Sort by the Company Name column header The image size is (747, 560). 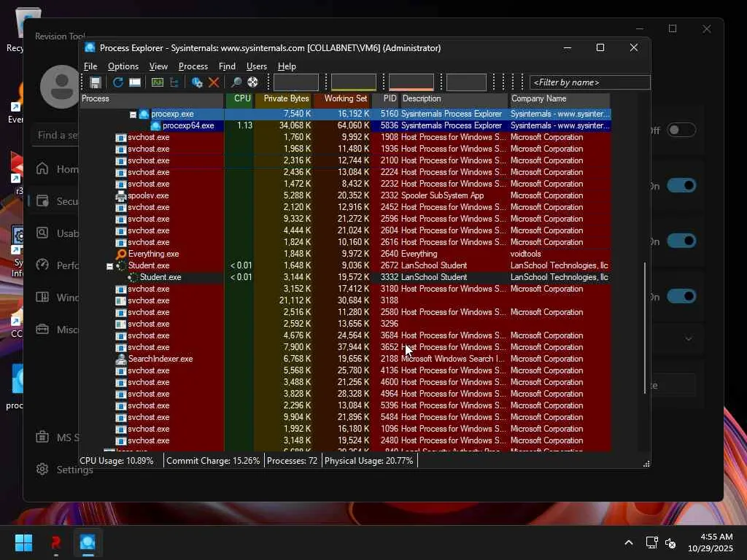point(560,98)
